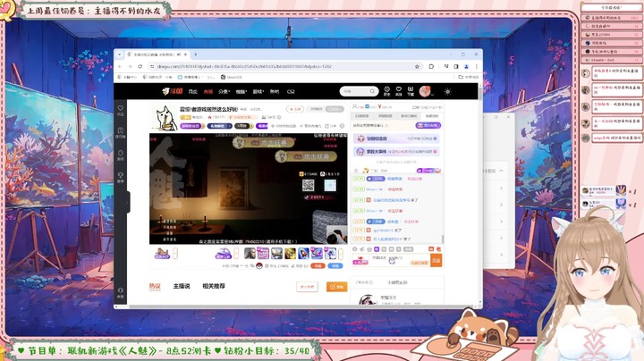The width and height of the screenshot is (644, 361).
Task: Open 关注 heart in left sidebar
Action: tap(121, 110)
